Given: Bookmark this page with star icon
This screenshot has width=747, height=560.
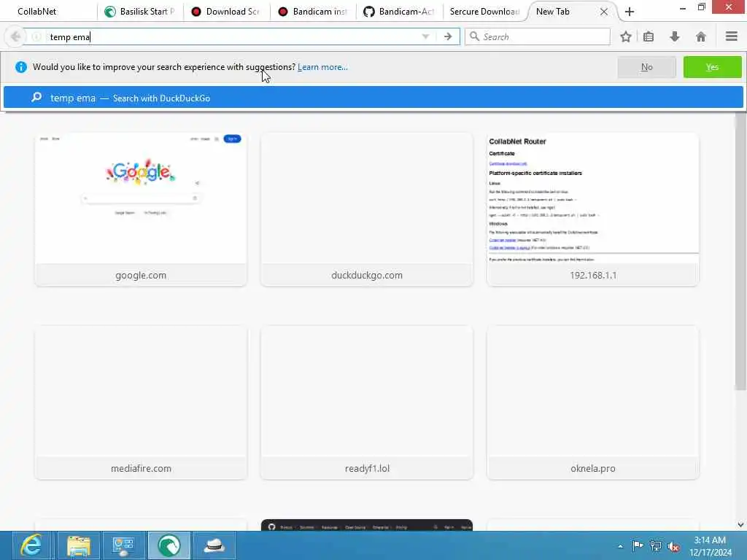Looking at the screenshot, I should point(625,36).
